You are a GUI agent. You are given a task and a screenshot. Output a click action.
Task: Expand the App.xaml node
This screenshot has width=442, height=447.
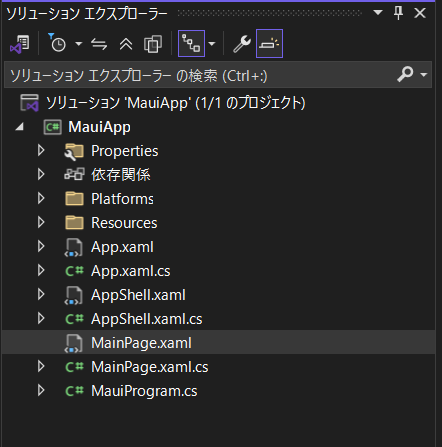[x=41, y=247]
